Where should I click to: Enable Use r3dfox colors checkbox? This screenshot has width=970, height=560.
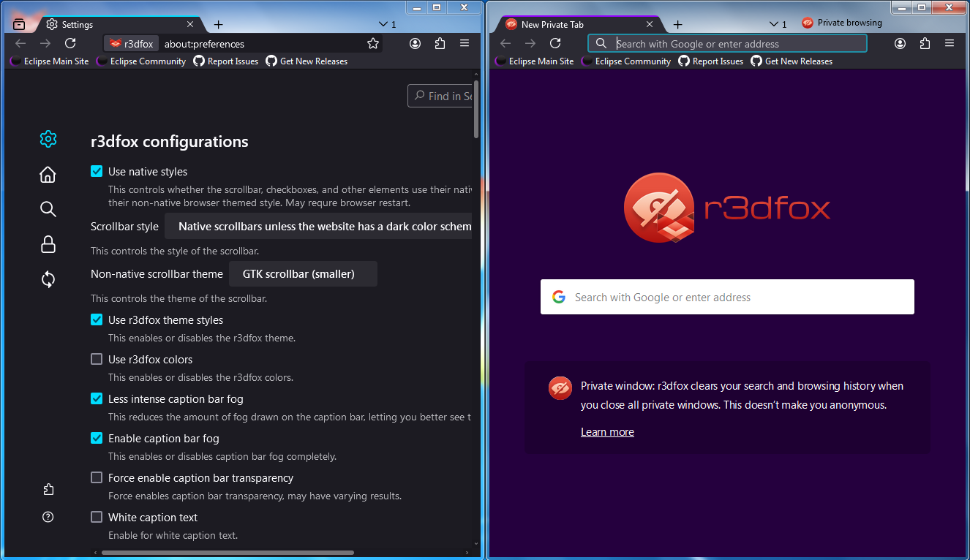[x=97, y=359]
